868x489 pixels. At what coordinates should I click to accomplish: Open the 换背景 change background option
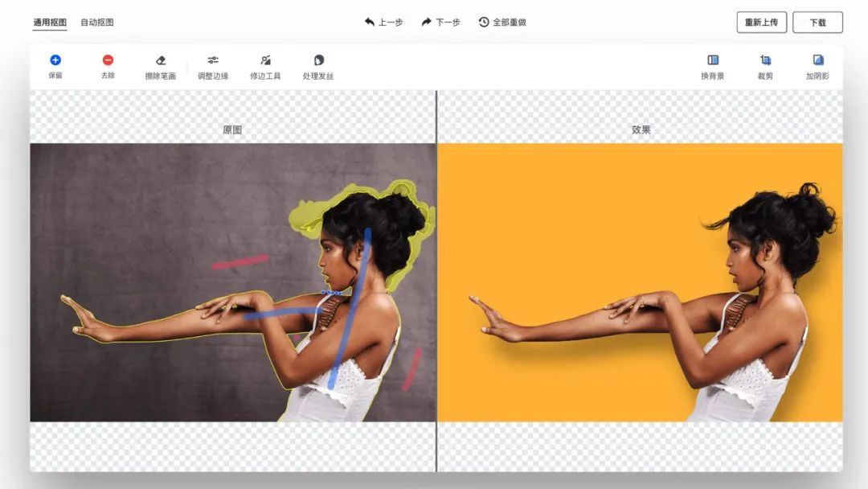[x=712, y=67]
